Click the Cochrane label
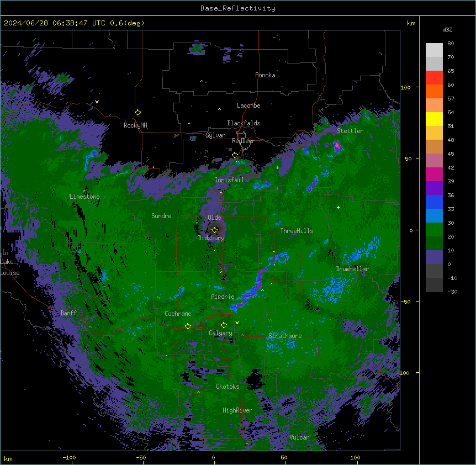476x465 pixels. (178, 314)
